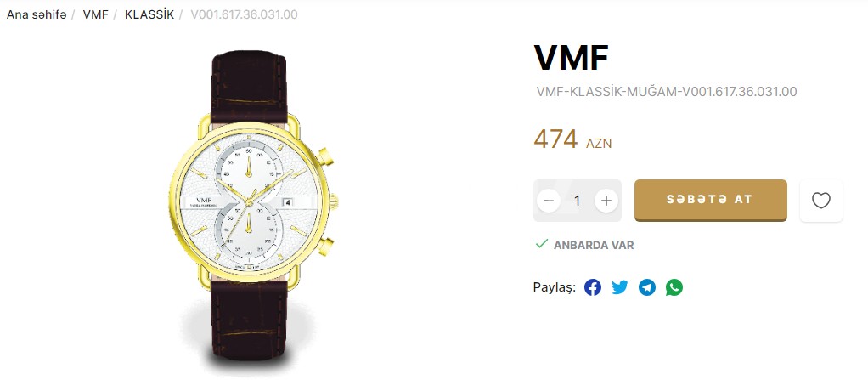Add the watch to cart via SƏBƏTƏ AT
868x380 pixels.
click(x=710, y=200)
